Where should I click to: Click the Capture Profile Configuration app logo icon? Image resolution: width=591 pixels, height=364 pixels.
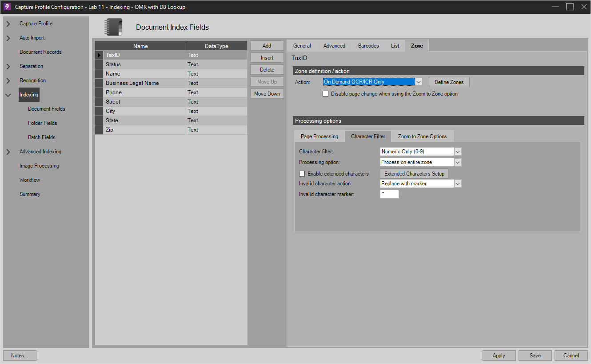tap(6, 7)
